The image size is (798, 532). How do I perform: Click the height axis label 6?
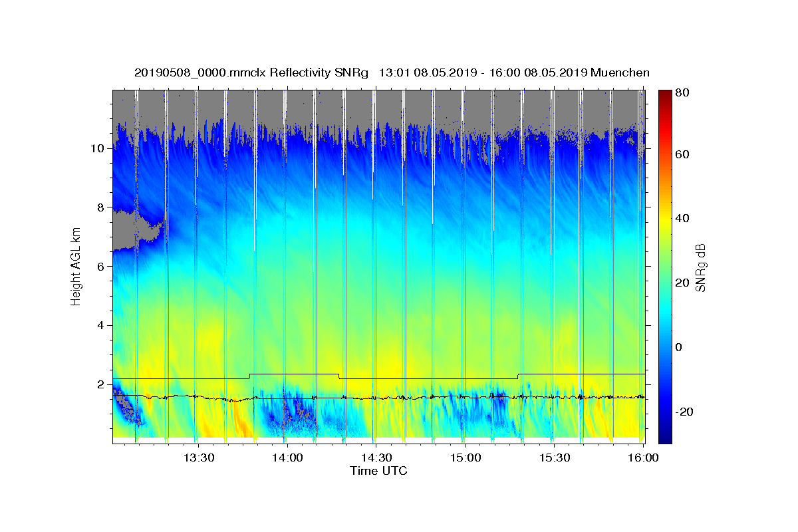click(101, 266)
